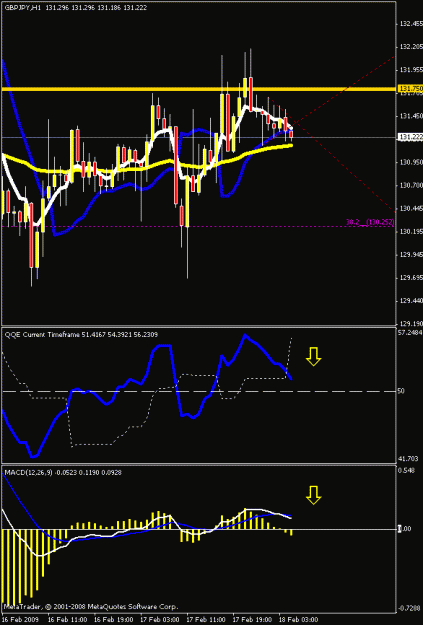Click the 57.2484 value on QQE scale
Screen dimensions: 423x625
click(x=410, y=332)
